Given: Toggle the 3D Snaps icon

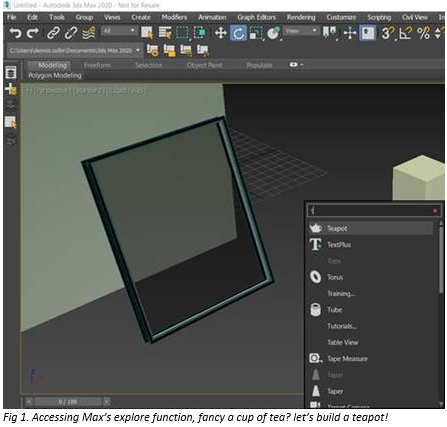Looking at the screenshot, I should [388, 33].
